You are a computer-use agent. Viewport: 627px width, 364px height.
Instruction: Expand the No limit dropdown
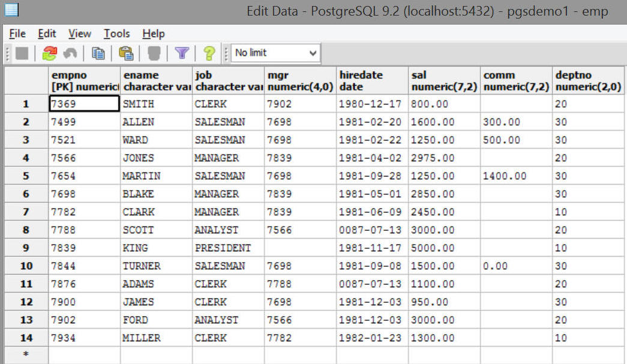pos(312,53)
